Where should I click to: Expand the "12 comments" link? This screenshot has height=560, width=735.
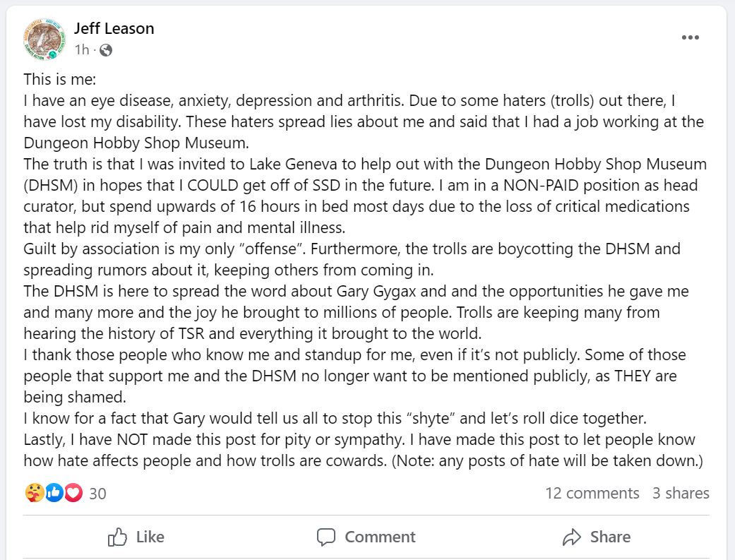coord(592,493)
